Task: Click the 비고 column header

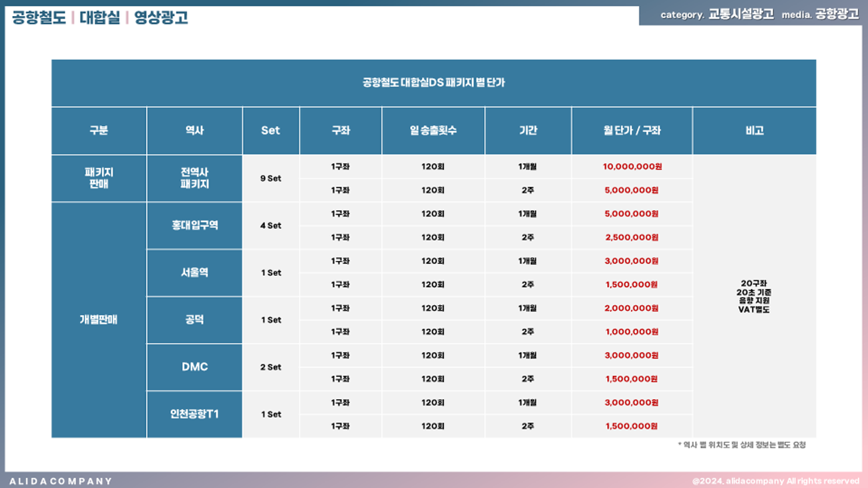Action: [754, 131]
